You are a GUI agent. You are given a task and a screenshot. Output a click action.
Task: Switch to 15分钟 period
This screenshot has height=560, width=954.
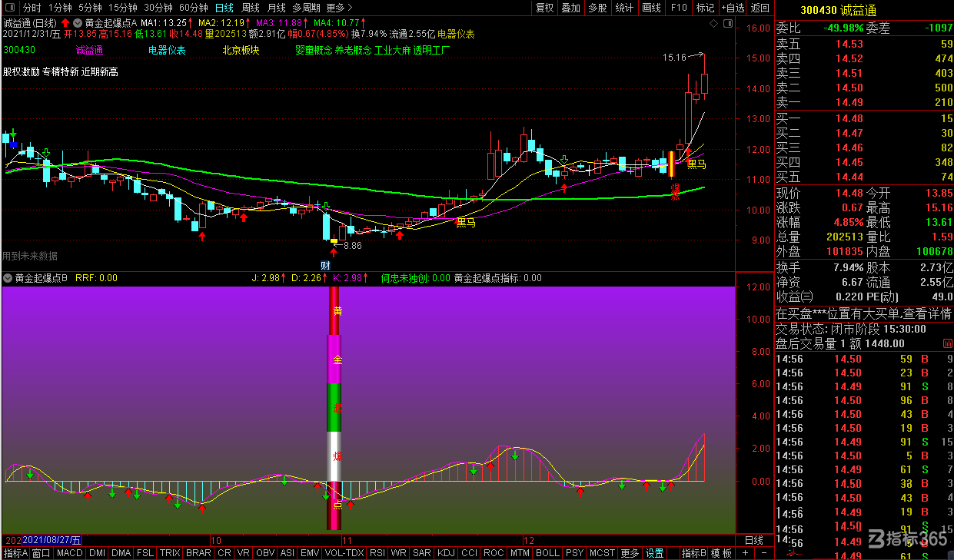click(123, 8)
